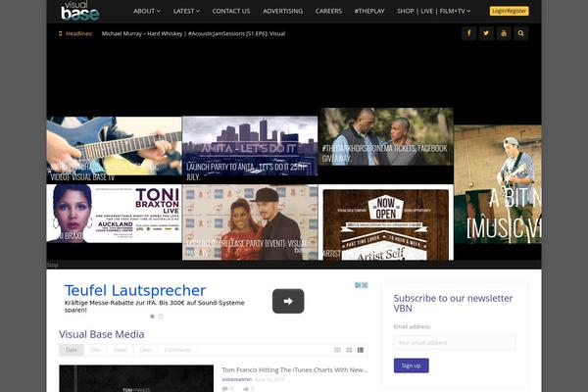This screenshot has width=588, height=392.
Task: Open the music video guitarist slide at right
Action: pos(498,184)
